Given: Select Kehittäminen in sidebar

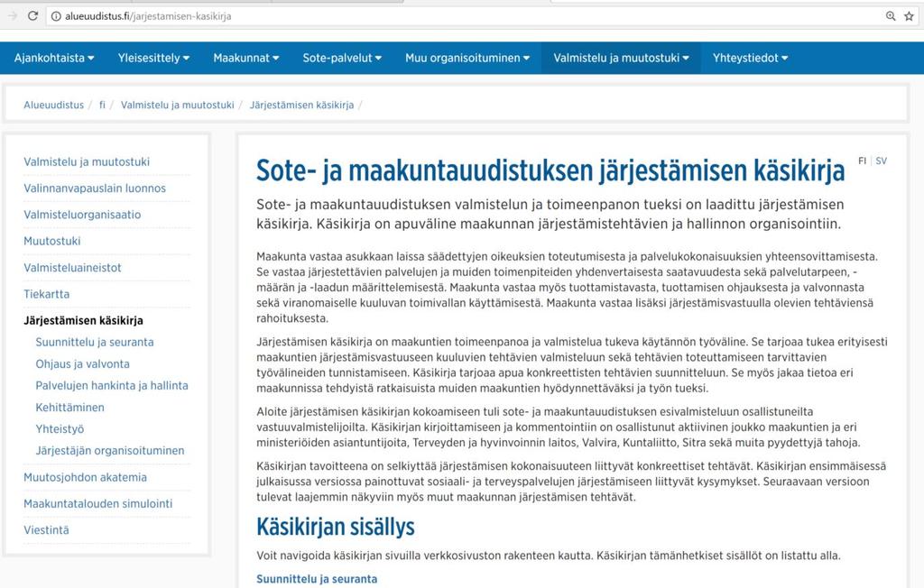Looking at the screenshot, I should [x=69, y=407].
